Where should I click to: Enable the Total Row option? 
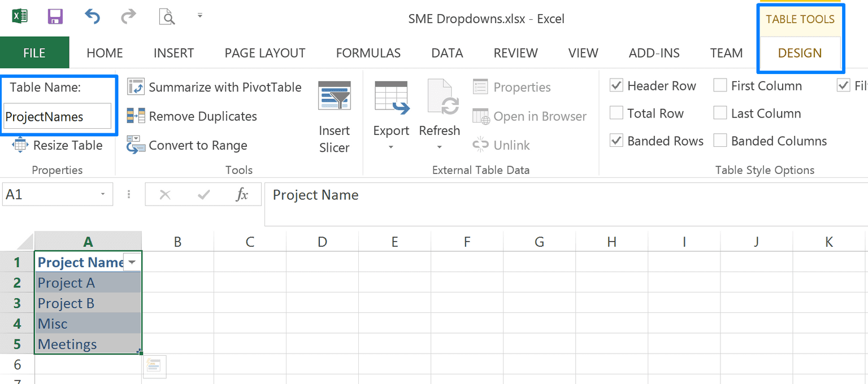tap(616, 113)
